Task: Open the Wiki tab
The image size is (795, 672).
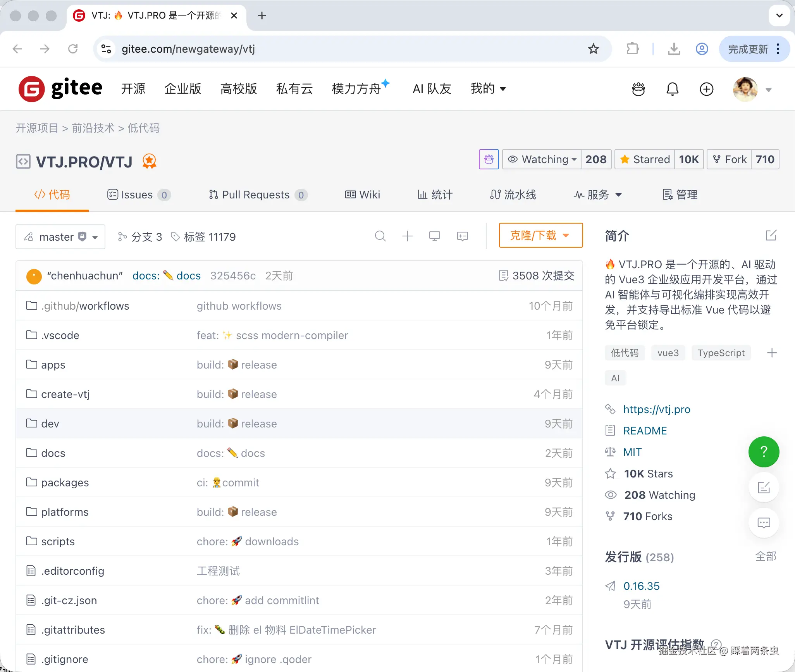Action: [363, 195]
